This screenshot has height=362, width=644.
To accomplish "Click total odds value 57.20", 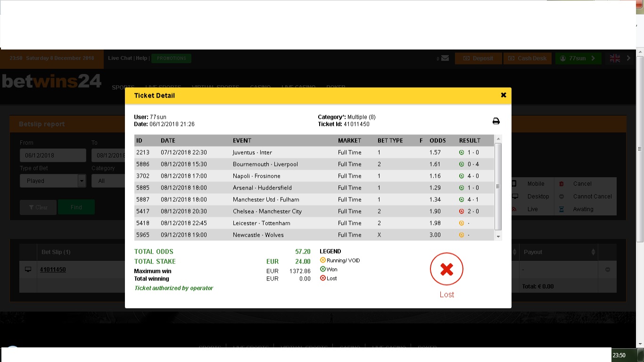I will point(303,252).
